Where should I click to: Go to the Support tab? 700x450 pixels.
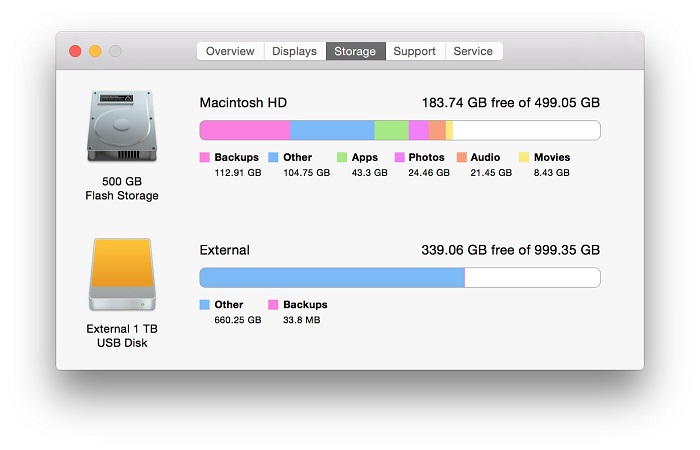415,51
